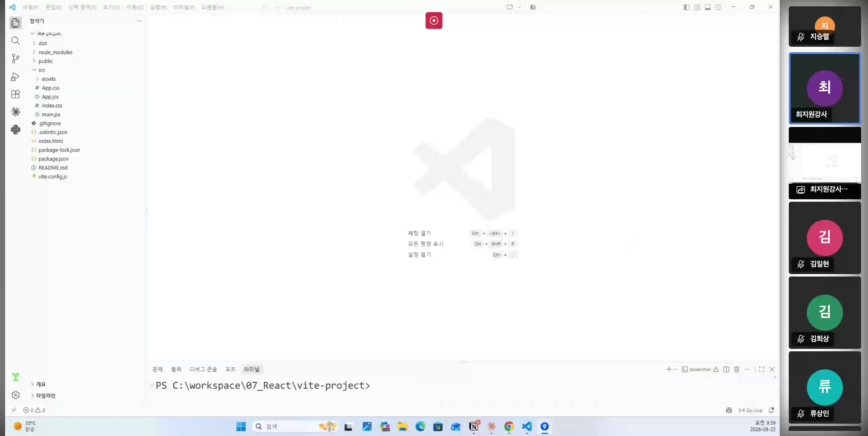Screen dimensions: 868x436
Task: Open Copilot chat icon in title bar
Action: [x=510, y=7]
